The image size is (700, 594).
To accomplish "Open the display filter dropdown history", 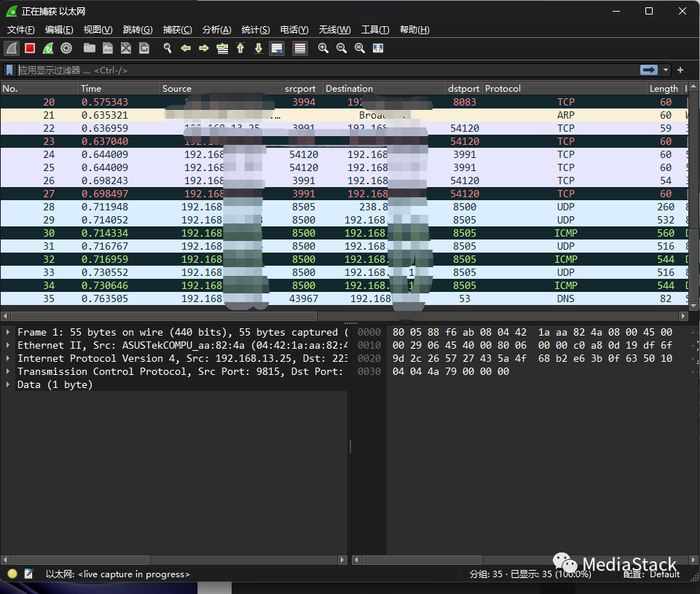I will (x=664, y=70).
